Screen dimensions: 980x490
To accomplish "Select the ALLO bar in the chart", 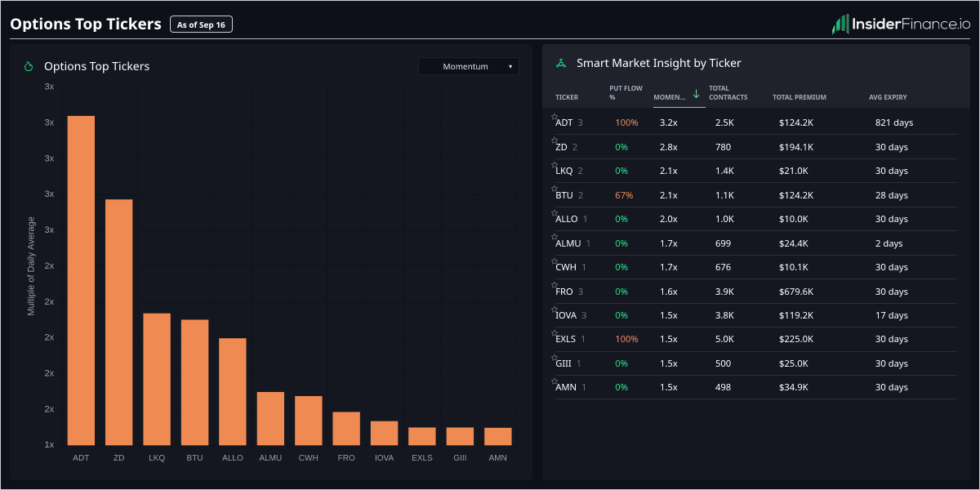I will [x=233, y=391].
